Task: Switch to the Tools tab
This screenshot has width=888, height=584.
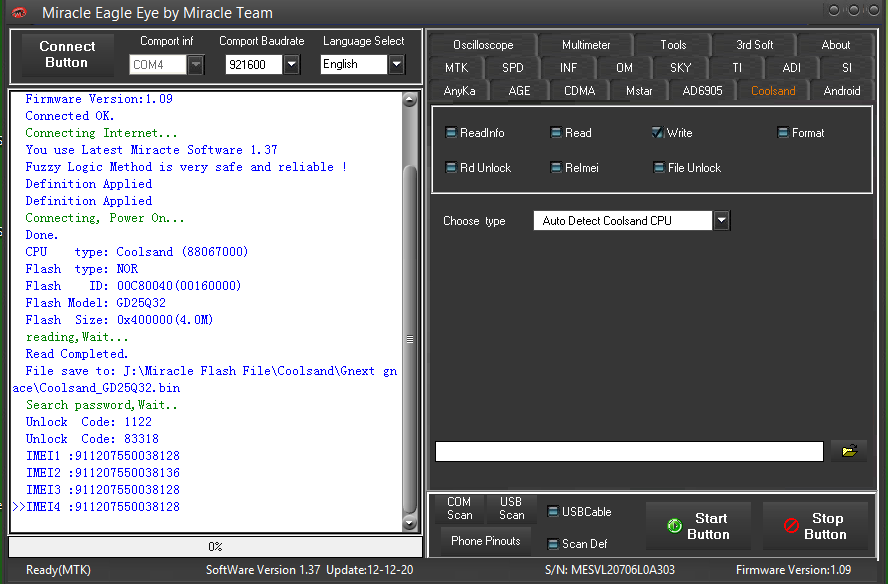Action: click(x=673, y=45)
